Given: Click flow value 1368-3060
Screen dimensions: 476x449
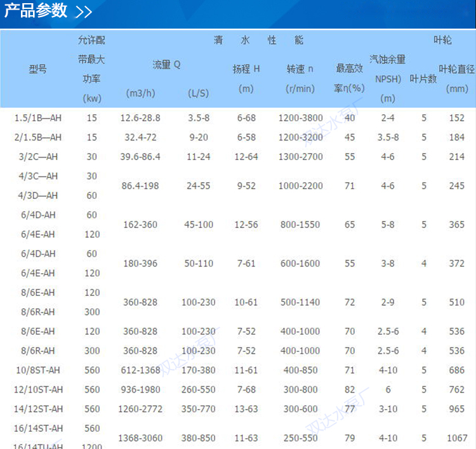Looking at the screenshot, I should click(140, 438).
